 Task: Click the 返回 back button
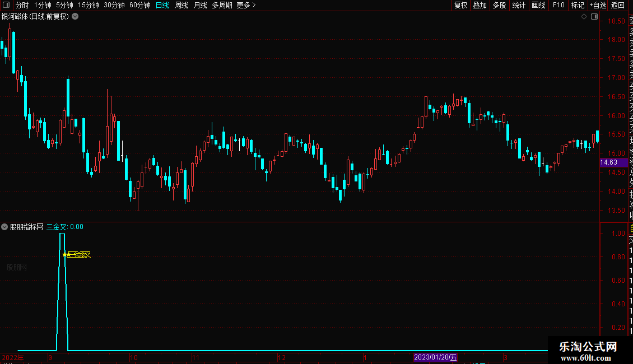tap(618, 5)
